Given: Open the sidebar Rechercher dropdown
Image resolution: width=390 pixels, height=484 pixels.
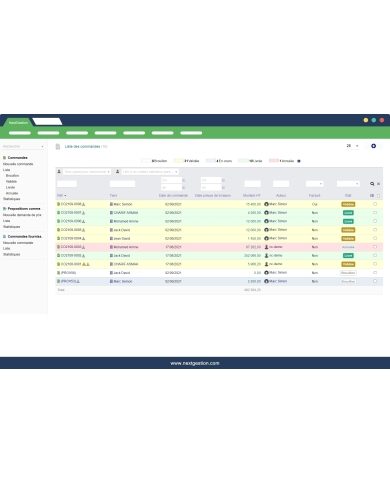Looking at the screenshot, I should (23, 146).
